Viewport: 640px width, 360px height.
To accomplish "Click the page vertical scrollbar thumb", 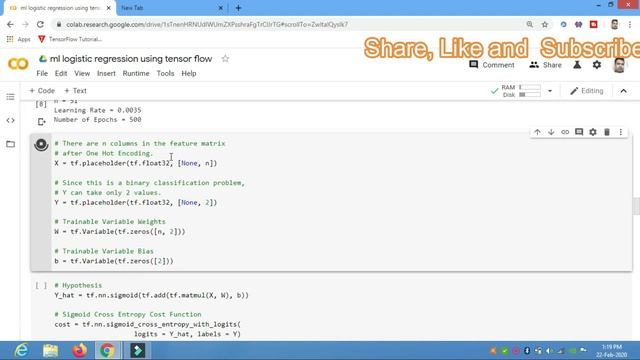I will pyautogui.click(x=636, y=206).
